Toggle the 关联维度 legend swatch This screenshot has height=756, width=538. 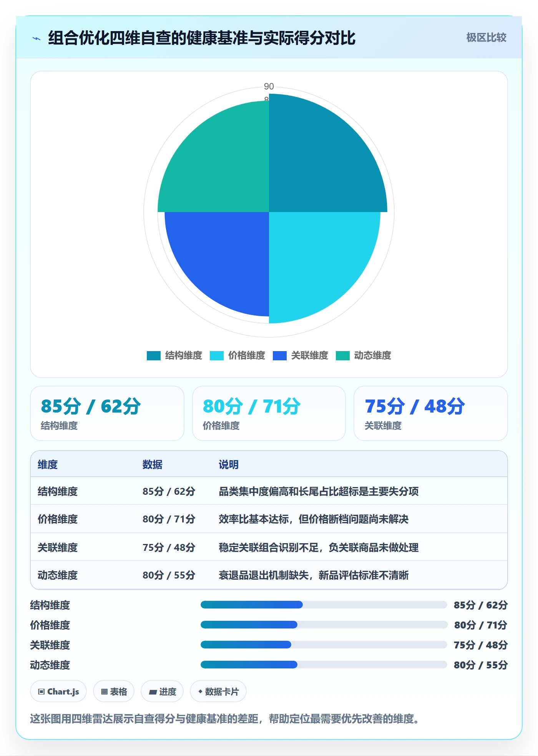280,356
